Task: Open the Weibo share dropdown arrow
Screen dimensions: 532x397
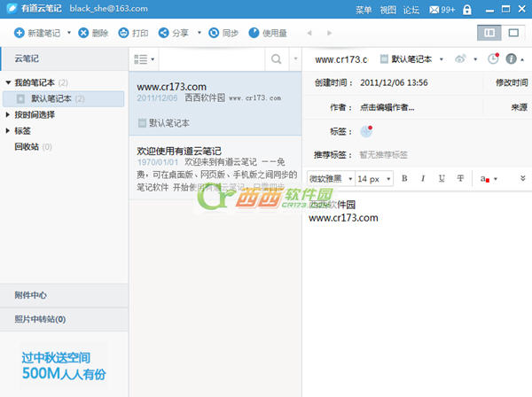Action: coord(475,59)
